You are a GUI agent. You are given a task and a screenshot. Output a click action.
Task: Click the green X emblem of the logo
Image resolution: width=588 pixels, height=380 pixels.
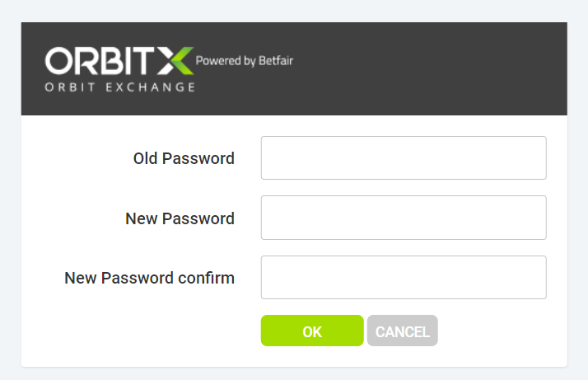175,61
